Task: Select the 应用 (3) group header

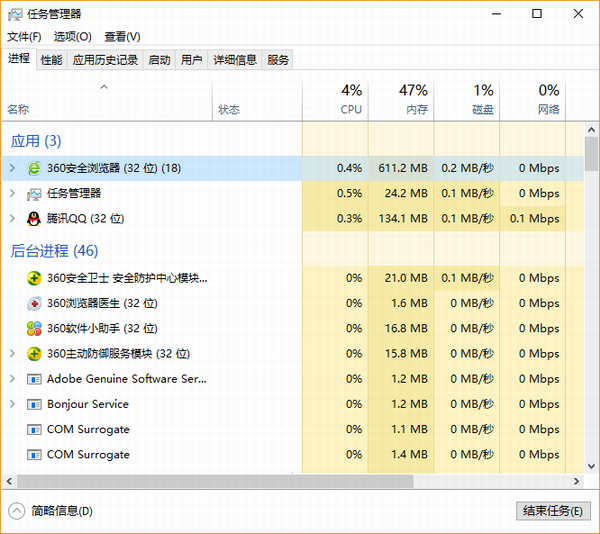Action: pyautogui.click(x=36, y=141)
